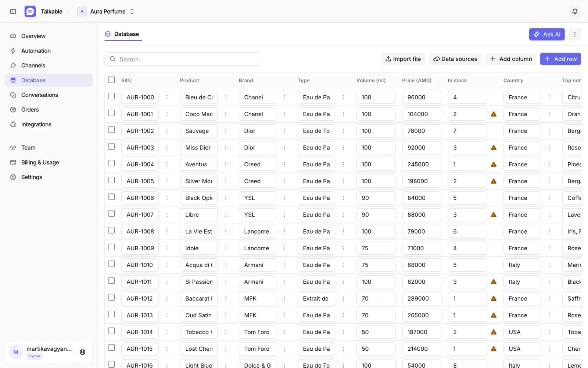Viewport: 588px width, 368px height.
Task: Collapse the sidebar panel icon
Action: (13, 11)
